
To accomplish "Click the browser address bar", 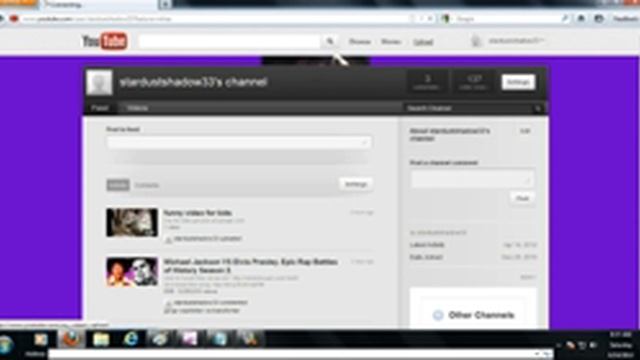I will click(x=216, y=19).
